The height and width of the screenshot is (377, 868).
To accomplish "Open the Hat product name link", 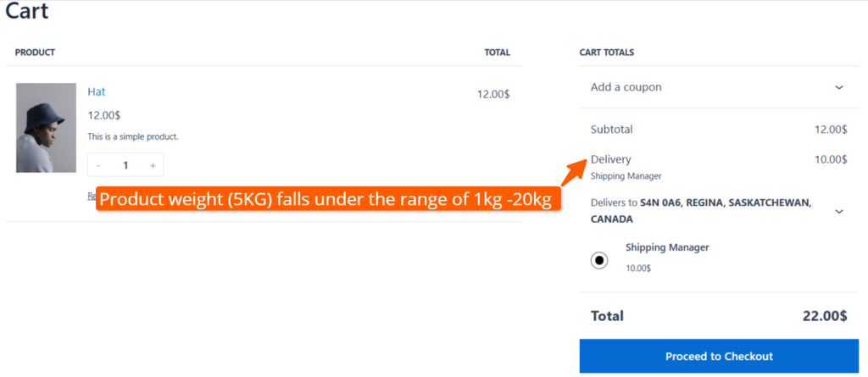I will [97, 91].
